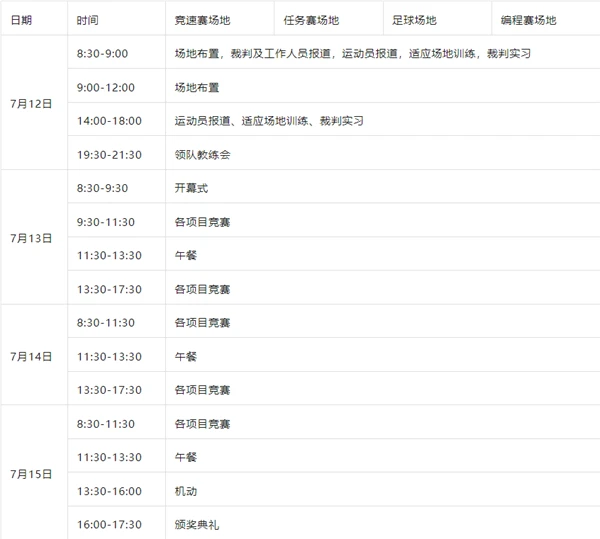Select the 7月13日 date cell
This screenshot has width=600, height=539.
(34, 238)
